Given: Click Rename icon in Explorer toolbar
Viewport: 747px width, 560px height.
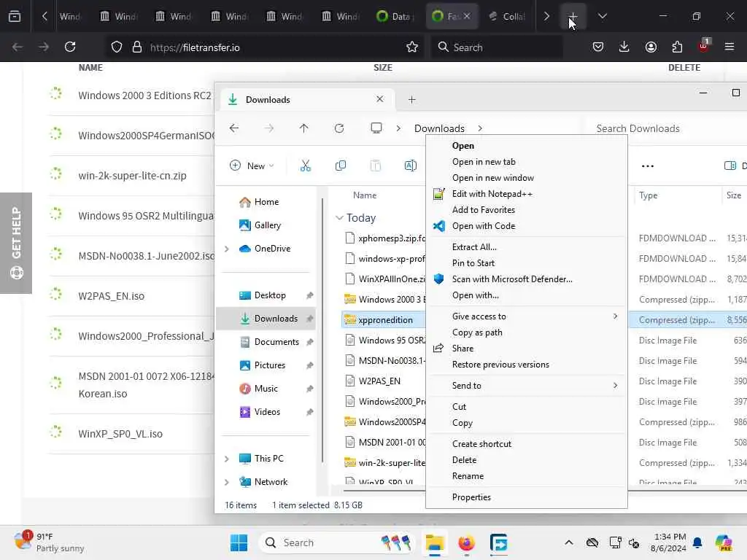Looking at the screenshot, I should coord(410,166).
